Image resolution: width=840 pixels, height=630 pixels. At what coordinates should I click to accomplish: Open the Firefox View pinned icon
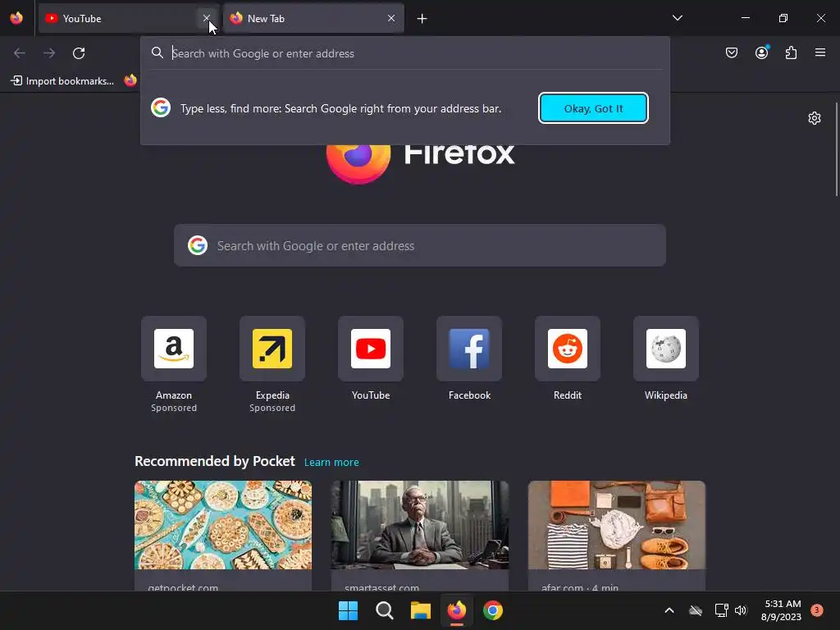[x=16, y=18]
